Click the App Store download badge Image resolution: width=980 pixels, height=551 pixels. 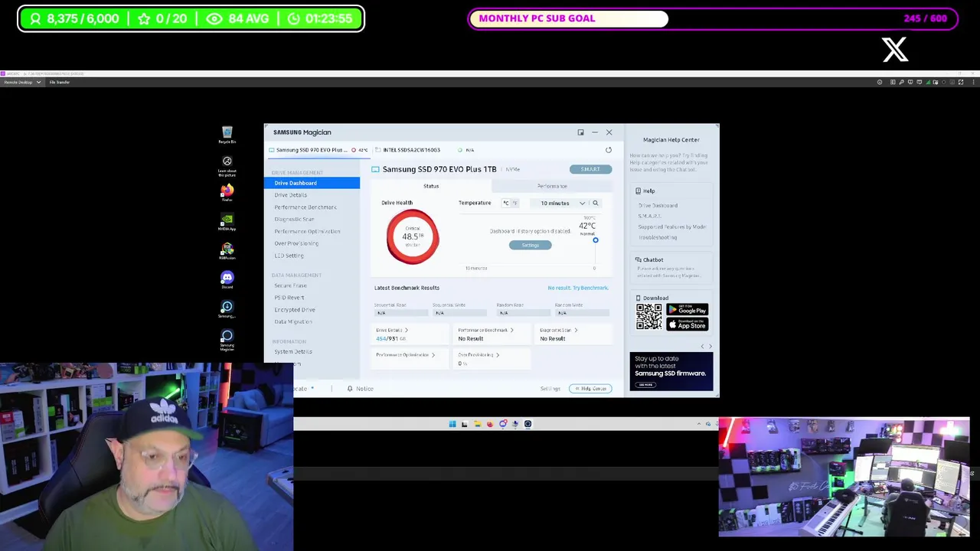(x=687, y=324)
